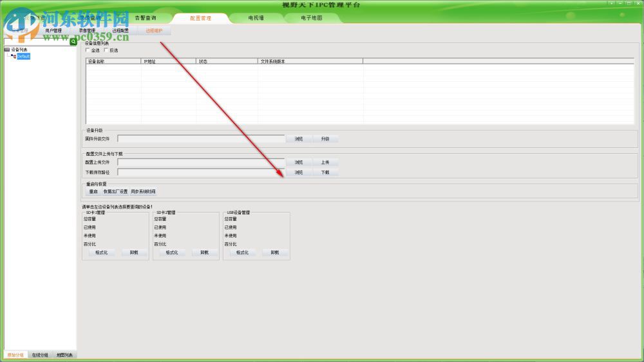Format USB device with 格式化 button
Image resolution: width=644 pixels, height=362 pixels.
[242, 252]
